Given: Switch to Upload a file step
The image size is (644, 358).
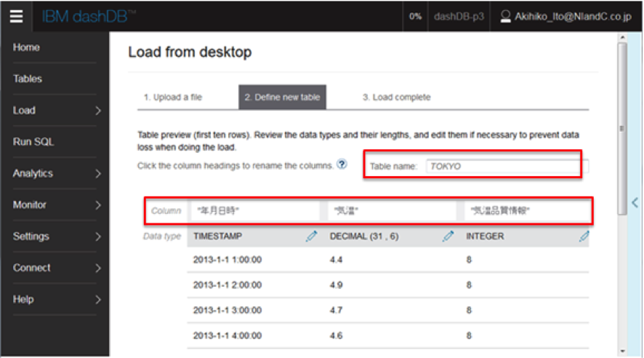Looking at the screenshot, I should coord(172,97).
